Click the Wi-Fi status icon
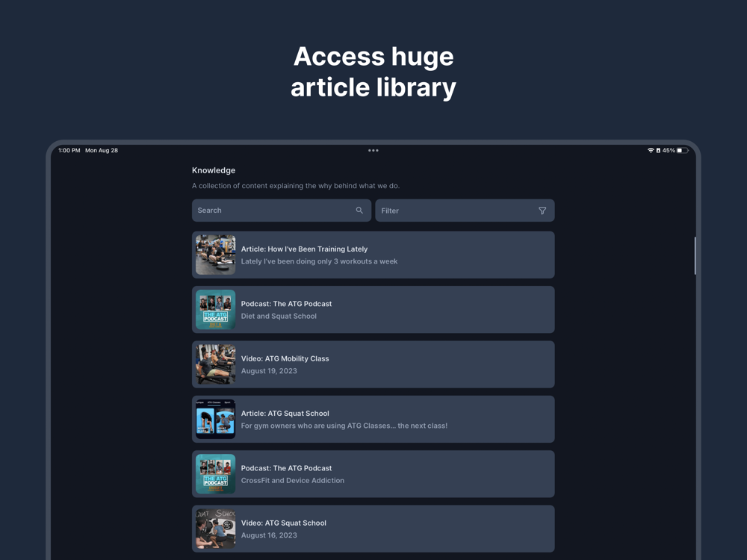Image resolution: width=747 pixels, height=560 pixels. [651, 151]
